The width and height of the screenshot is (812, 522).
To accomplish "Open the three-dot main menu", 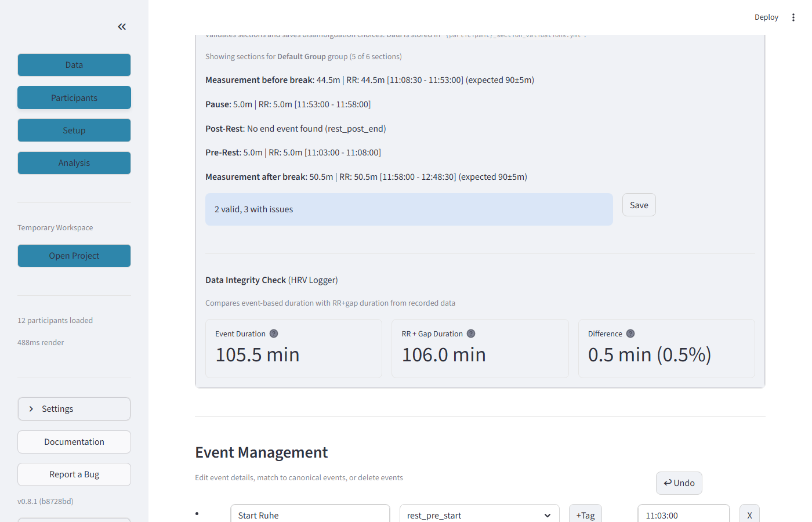I will point(793,17).
